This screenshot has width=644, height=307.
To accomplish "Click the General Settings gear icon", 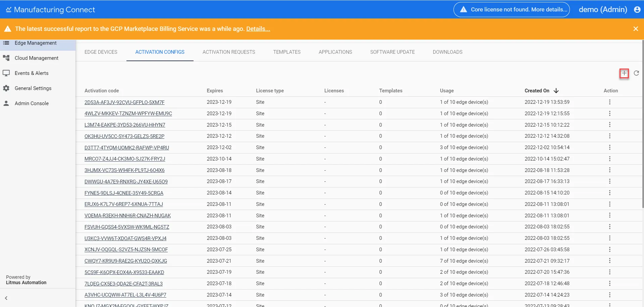I will tap(6, 88).
